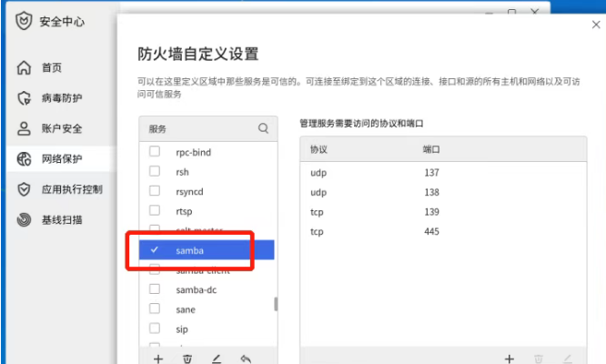Enable the rpc-bind service checkbox
The height and width of the screenshot is (364, 606).
155,153
